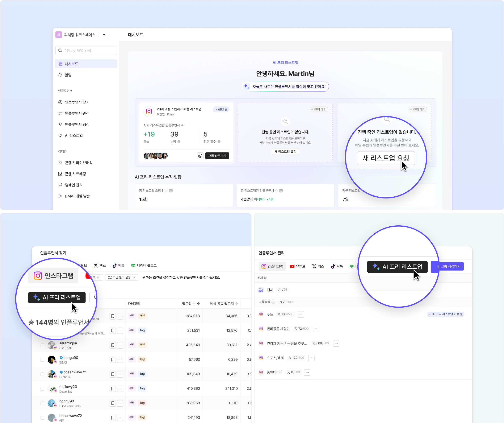Click the Instagram icon on 20대 여성 스킨케어 card
The width and height of the screenshot is (504, 423).
(x=149, y=111)
